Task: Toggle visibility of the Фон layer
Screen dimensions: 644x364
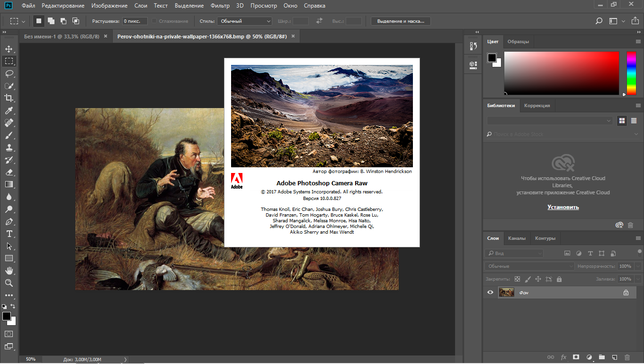Action: [490, 292]
